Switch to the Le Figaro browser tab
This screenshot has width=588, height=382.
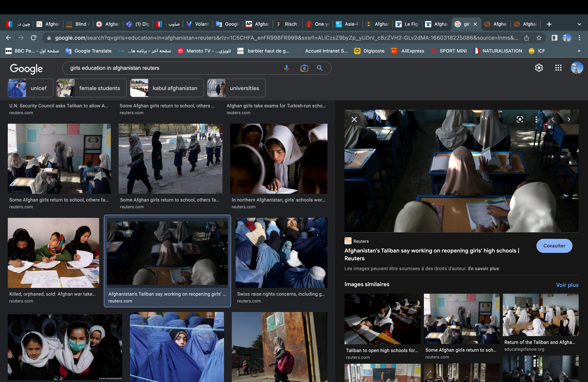tap(407, 24)
